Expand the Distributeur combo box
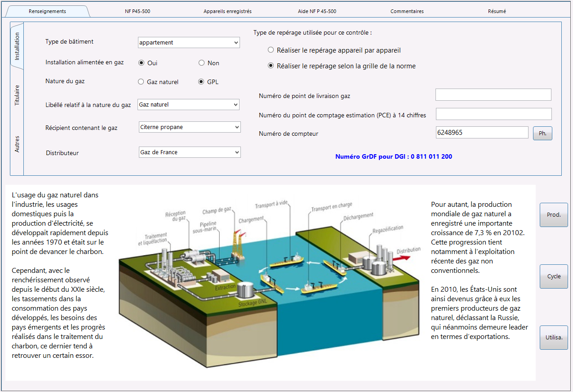The width and height of the screenshot is (573, 392). [190, 152]
